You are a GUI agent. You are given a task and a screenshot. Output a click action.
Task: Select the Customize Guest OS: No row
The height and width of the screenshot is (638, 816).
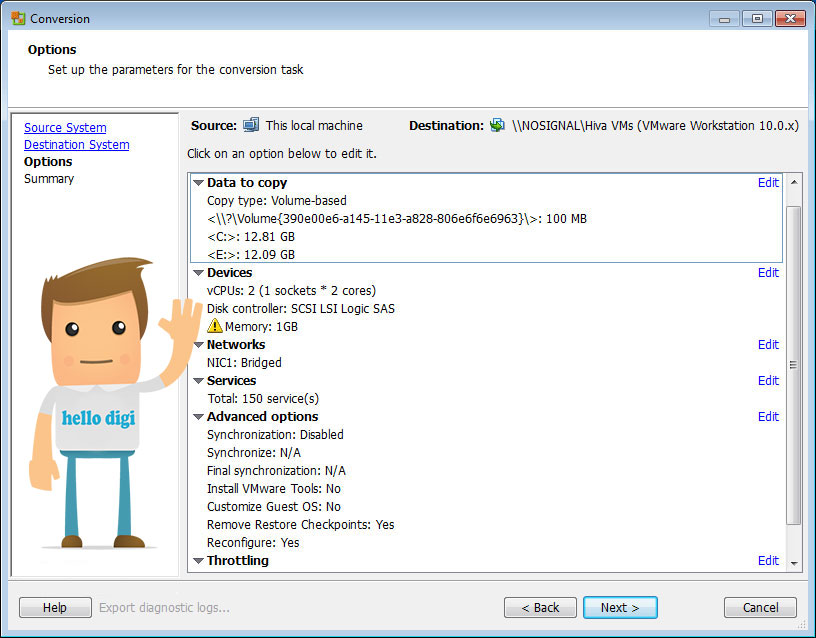click(274, 507)
